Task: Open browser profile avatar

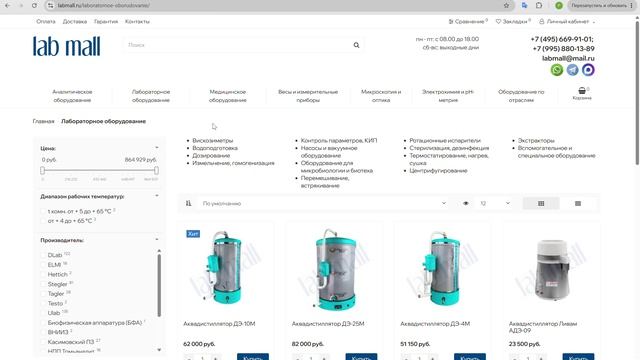Action: [559, 6]
